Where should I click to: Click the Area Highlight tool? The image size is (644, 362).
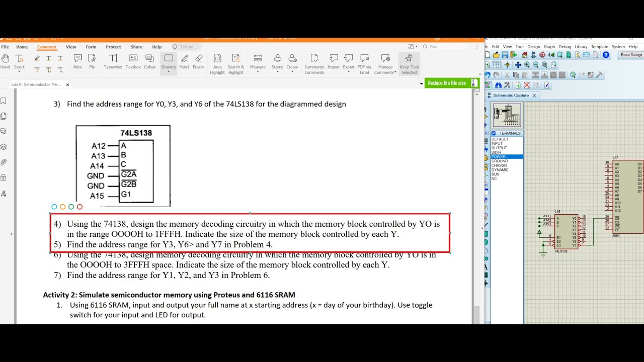217,64
